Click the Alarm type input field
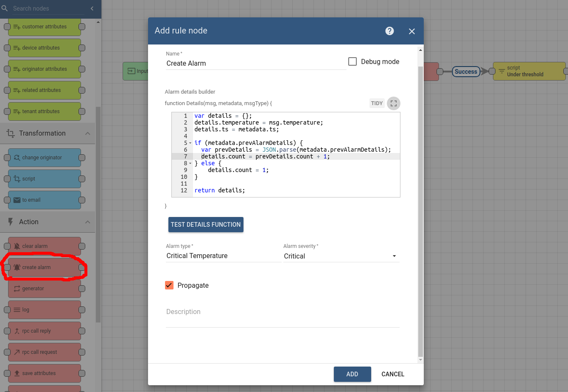568x392 pixels. pos(223,256)
